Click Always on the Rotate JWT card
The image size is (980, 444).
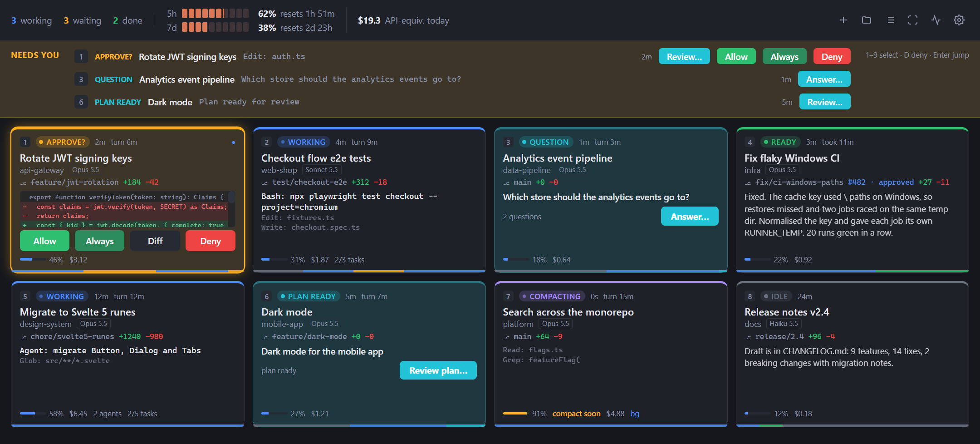99,241
